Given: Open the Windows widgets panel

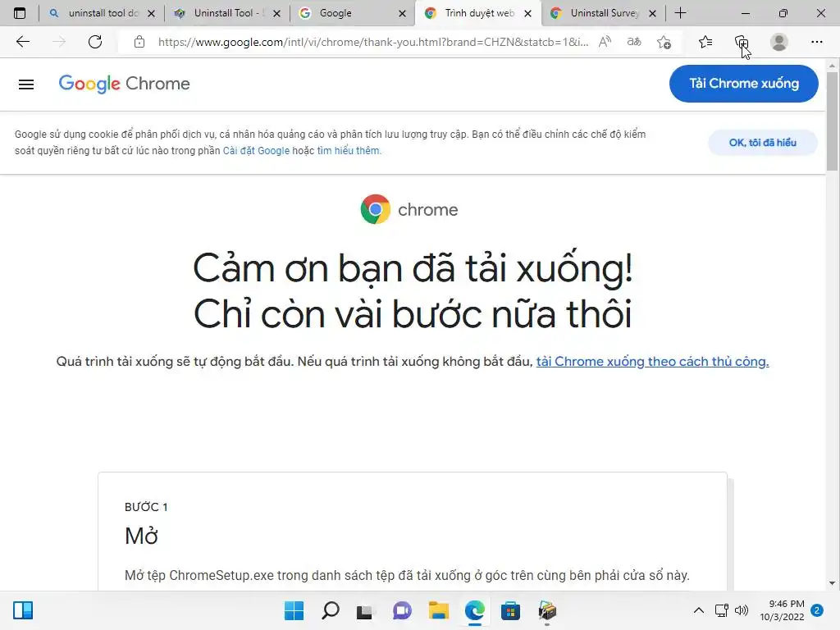Looking at the screenshot, I should point(23,610).
